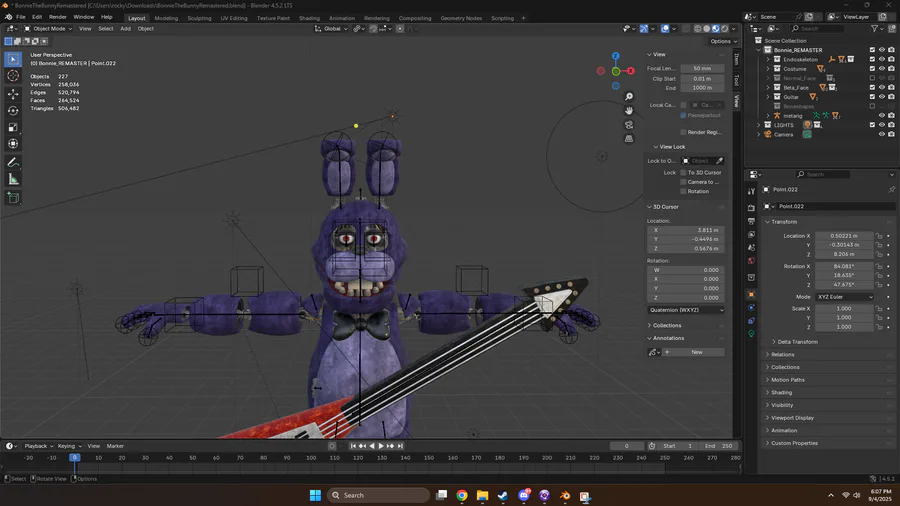Click the blue Z axis gizmo
900x506 pixels.
pos(615,56)
